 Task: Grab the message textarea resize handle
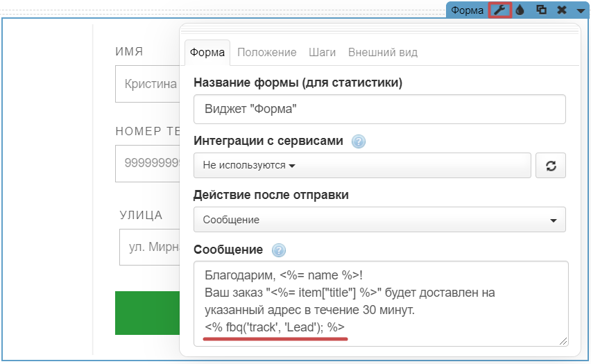coord(563,340)
